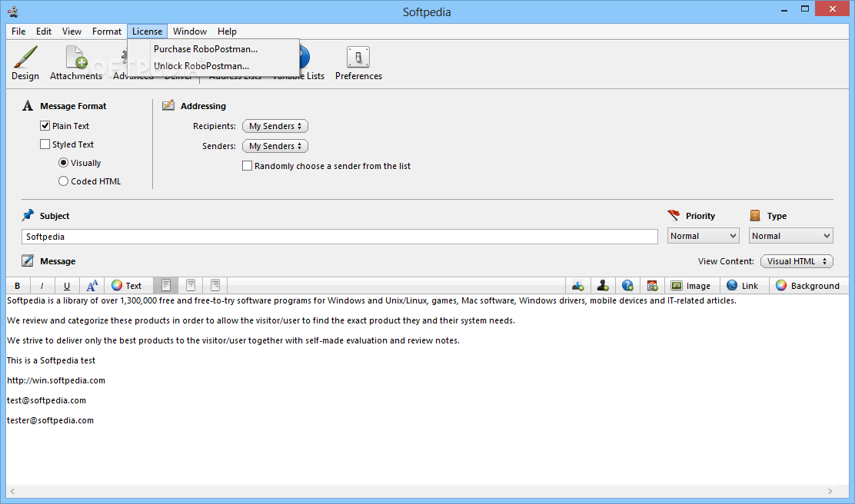Open the View Content Visual HTML dropdown
Screen dimensions: 855x504
coord(797,261)
